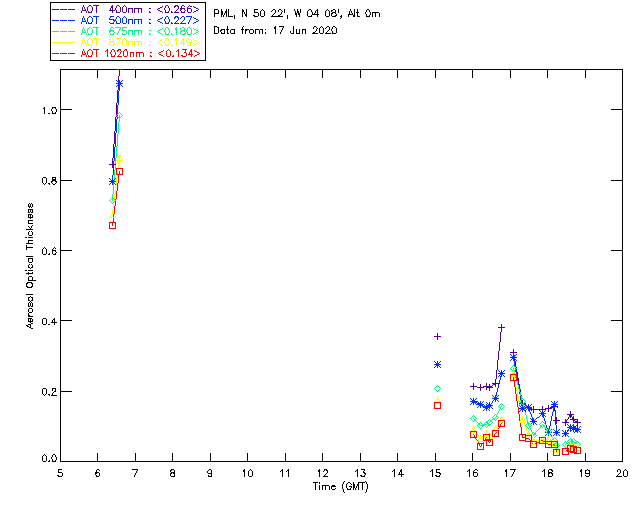
Task: Click the 'Aerosol Optical Thickness' axis label
Action: click(x=30, y=266)
